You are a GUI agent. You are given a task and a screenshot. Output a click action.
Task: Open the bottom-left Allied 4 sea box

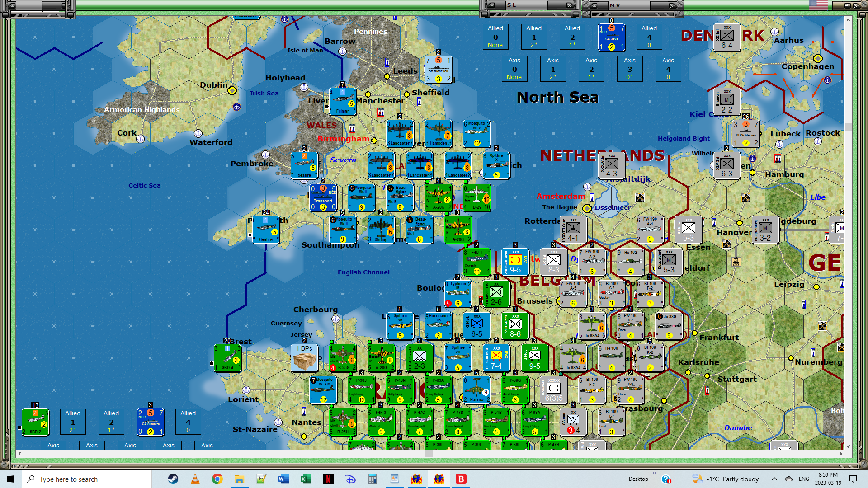188,422
